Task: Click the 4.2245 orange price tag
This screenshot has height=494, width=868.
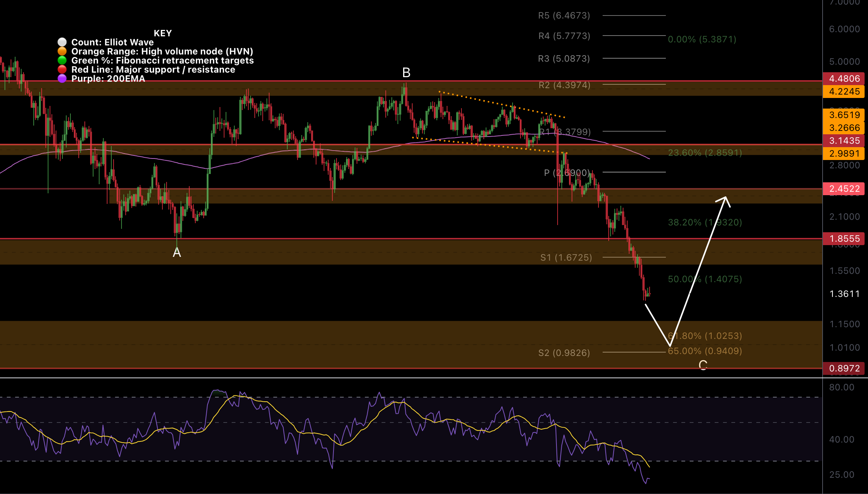Action: click(844, 92)
